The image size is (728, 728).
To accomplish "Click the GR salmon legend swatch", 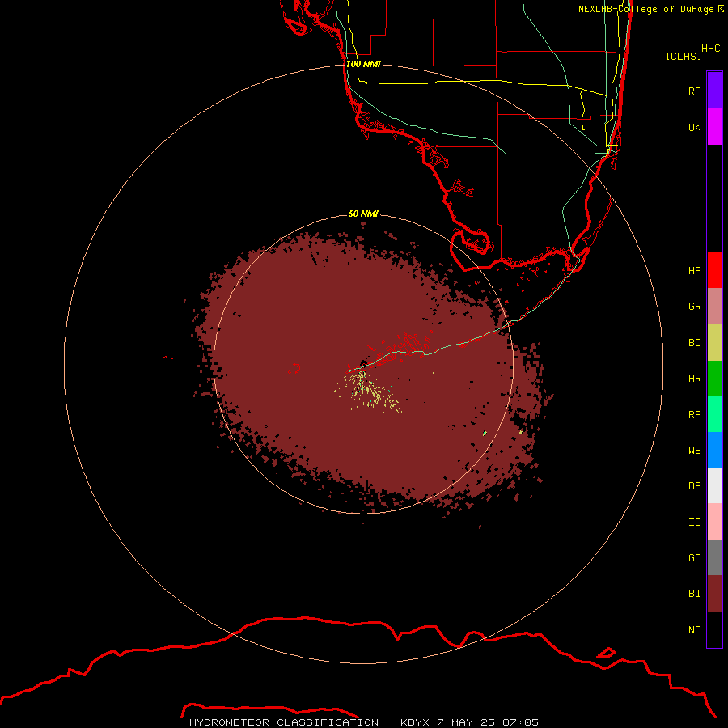I will pos(714,307).
